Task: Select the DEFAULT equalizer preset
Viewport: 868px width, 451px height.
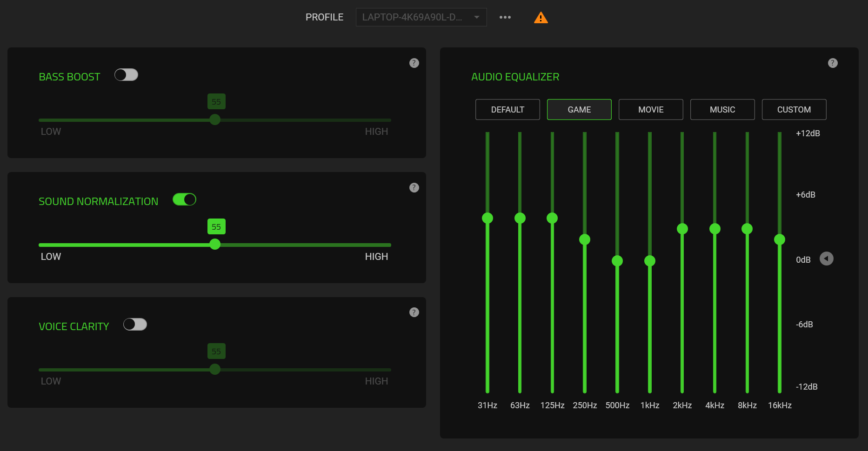Action: coord(507,109)
